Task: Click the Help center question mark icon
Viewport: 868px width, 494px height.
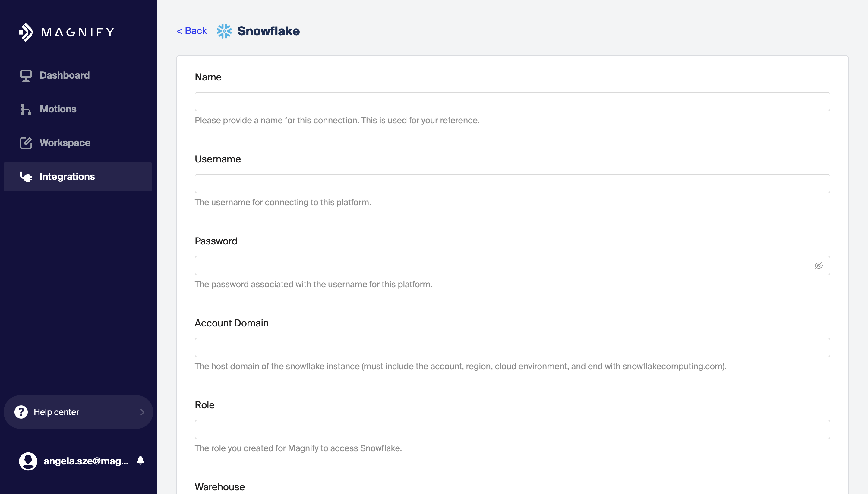Action: 21,412
